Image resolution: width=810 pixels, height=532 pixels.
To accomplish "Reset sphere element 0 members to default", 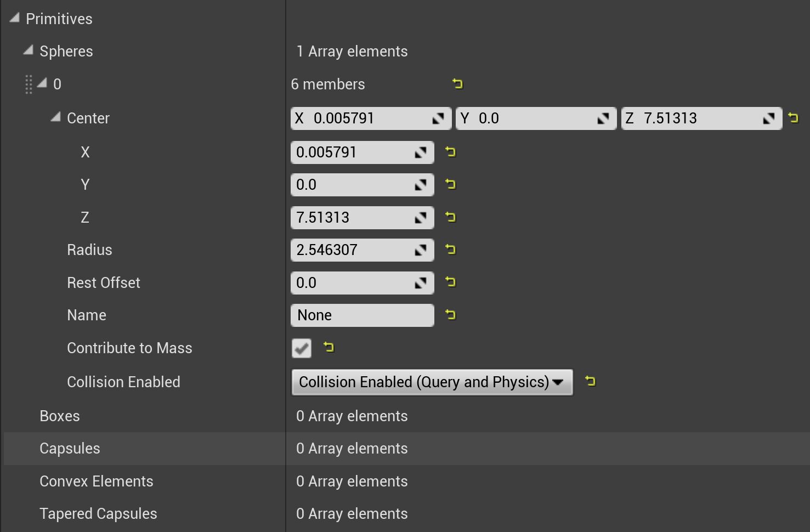I will (457, 84).
